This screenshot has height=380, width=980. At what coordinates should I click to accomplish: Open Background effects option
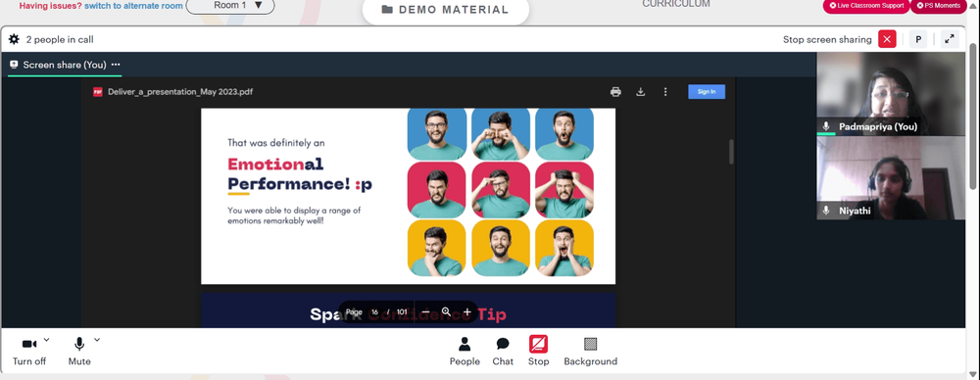[x=590, y=352]
